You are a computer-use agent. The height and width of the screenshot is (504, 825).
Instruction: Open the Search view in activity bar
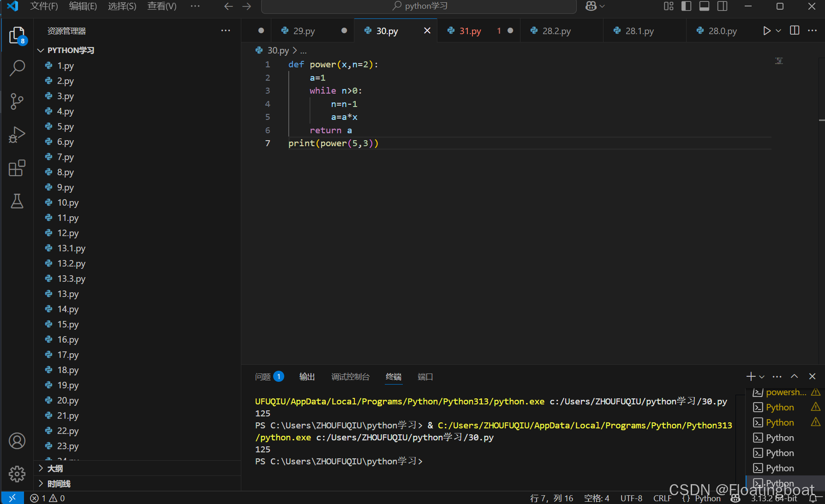pos(17,68)
